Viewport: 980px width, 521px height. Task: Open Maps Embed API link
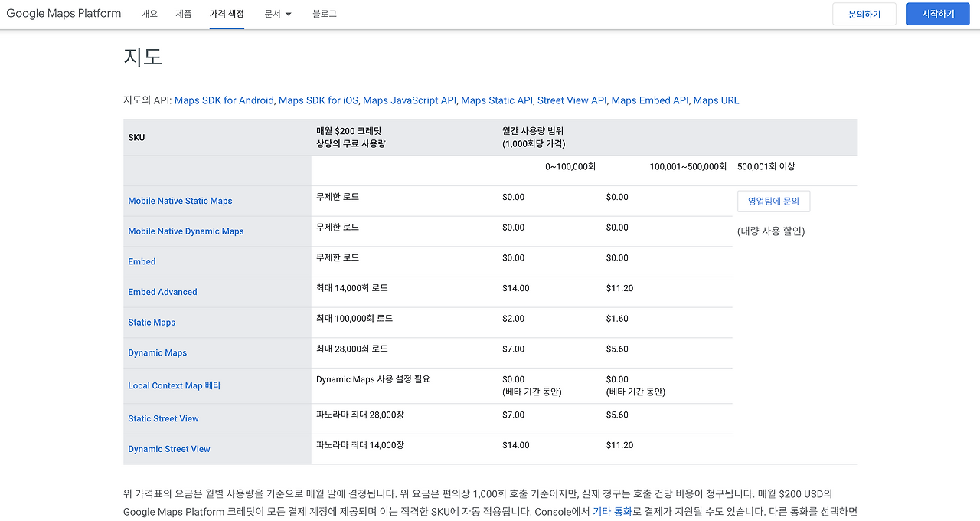[650, 100]
